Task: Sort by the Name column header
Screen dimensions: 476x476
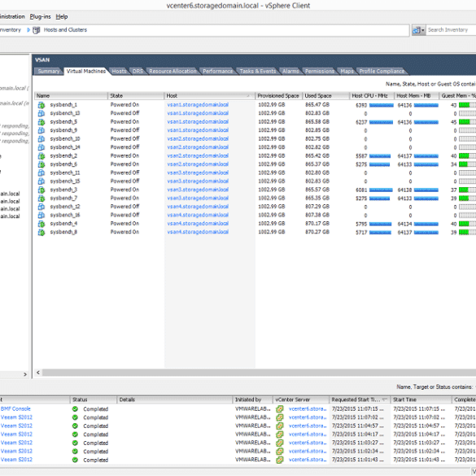Action: click(71, 96)
